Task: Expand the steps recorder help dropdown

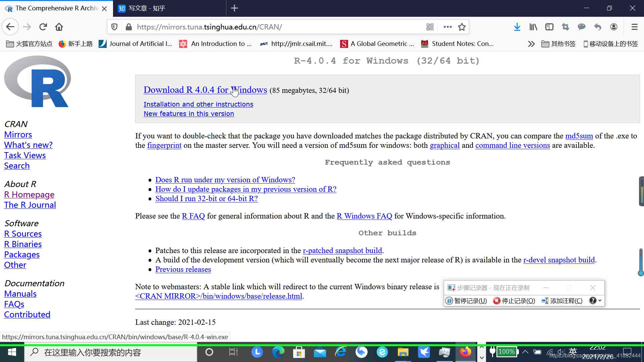Action: coord(600,301)
